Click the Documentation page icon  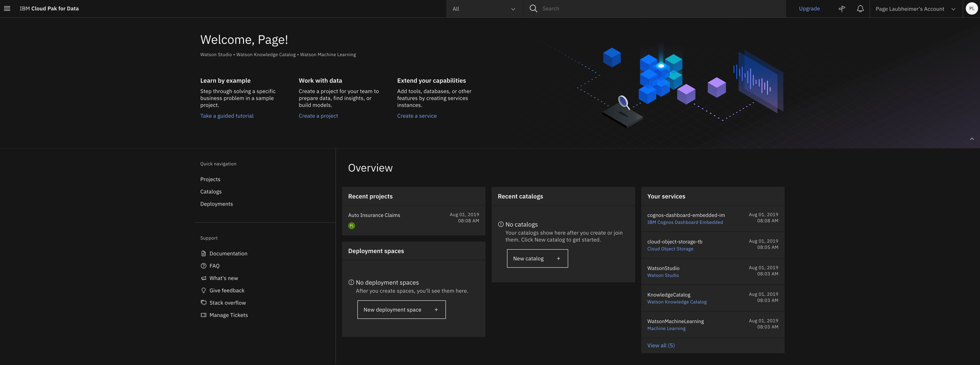pos(204,253)
